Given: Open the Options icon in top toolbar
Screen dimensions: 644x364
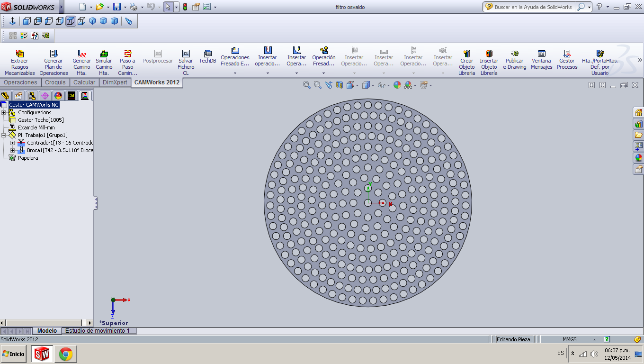Looking at the screenshot, I should click(206, 7).
